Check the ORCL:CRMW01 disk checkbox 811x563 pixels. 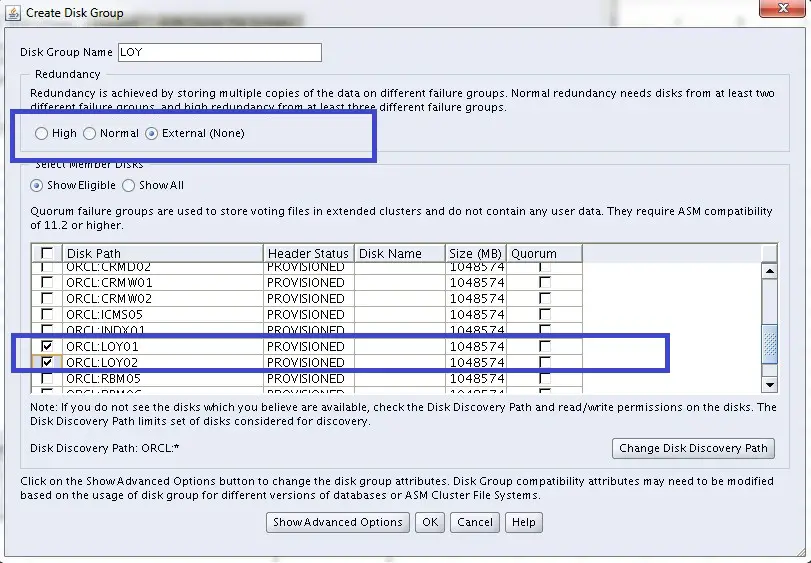[47, 282]
